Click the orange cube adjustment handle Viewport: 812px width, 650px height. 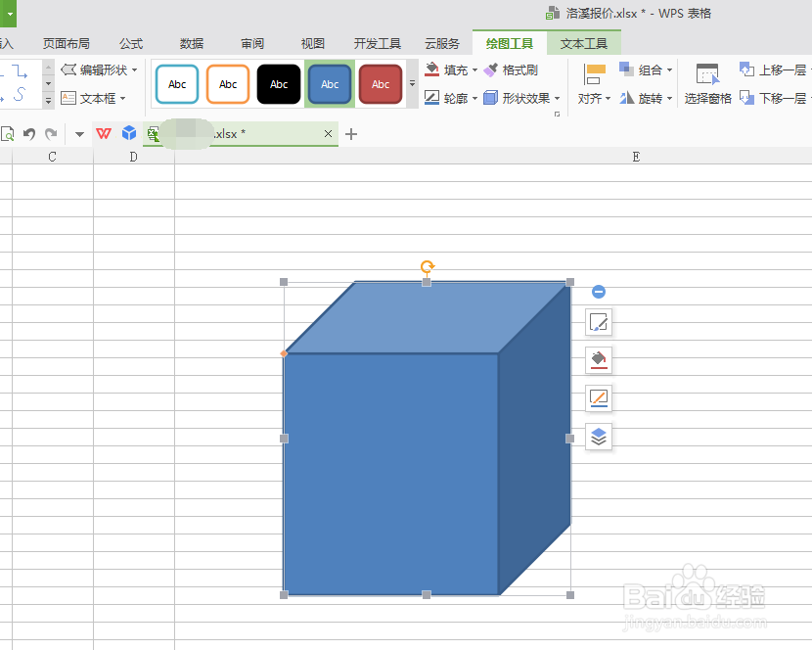tap(284, 353)
